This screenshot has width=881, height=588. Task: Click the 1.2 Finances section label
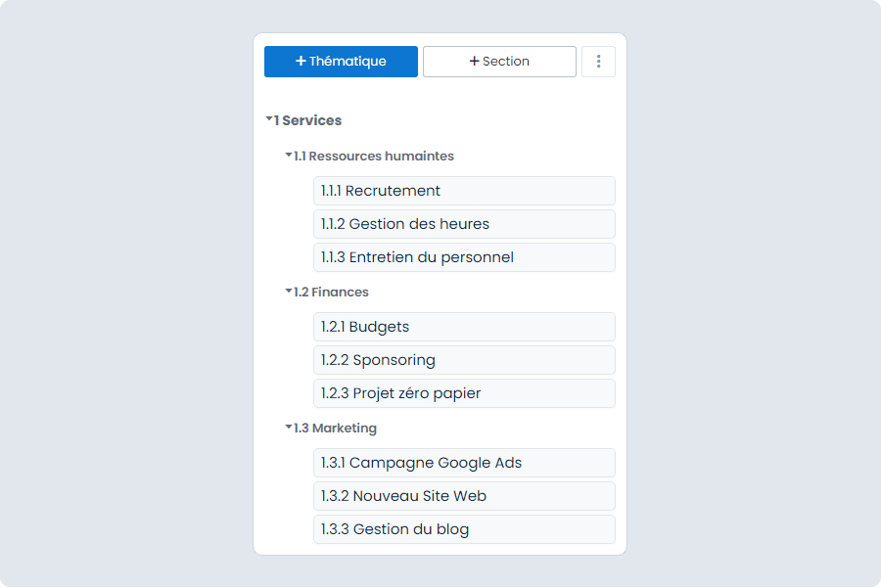(331, 292)
